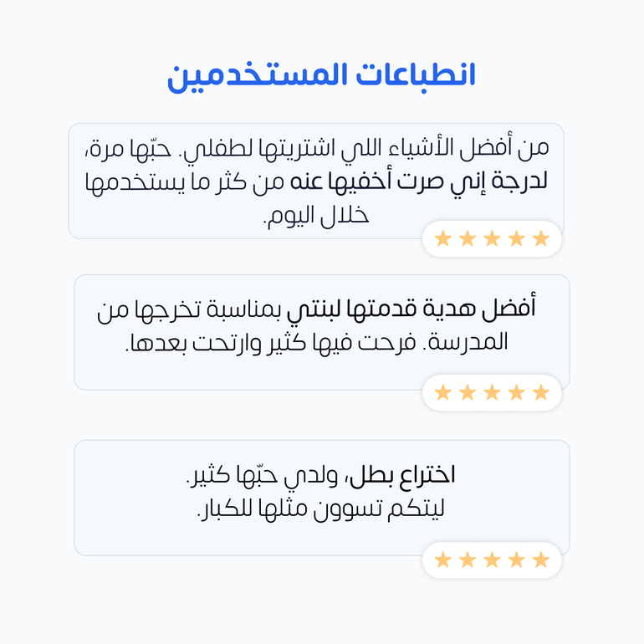Click the rightmost star in the bottom review rating

541,560
